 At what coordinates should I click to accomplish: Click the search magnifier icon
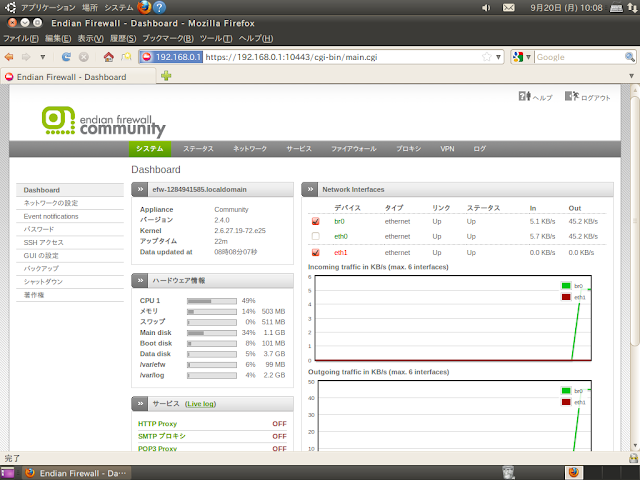tap(629, 57)
